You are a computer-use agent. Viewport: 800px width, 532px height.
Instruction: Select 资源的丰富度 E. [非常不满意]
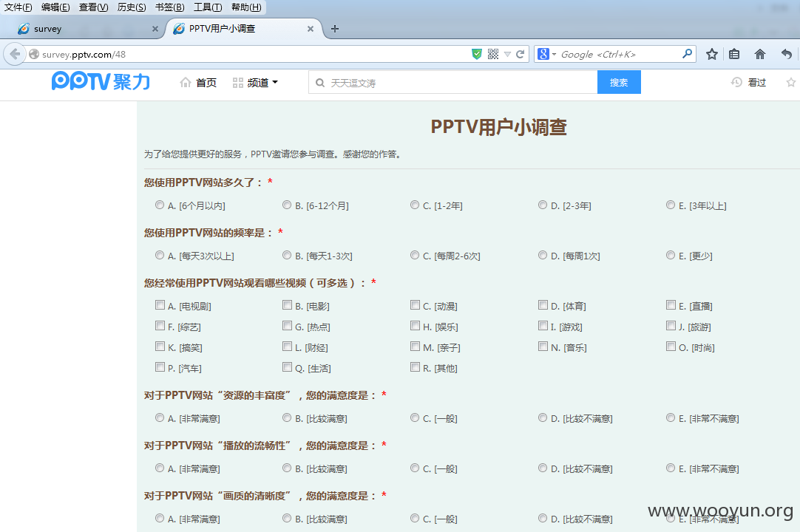point(671,417)
